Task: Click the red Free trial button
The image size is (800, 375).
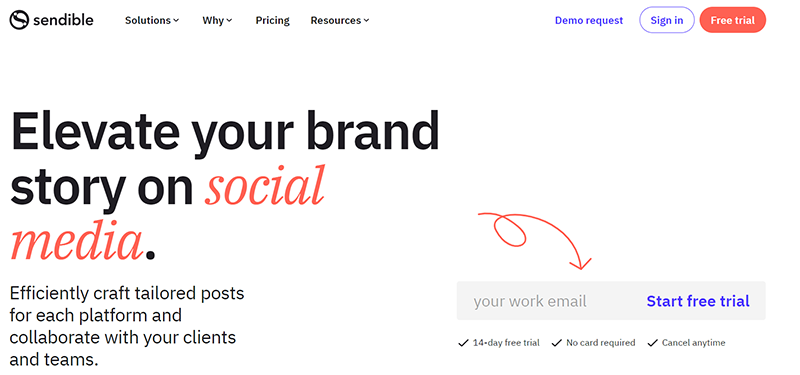Action: point(733,20)
